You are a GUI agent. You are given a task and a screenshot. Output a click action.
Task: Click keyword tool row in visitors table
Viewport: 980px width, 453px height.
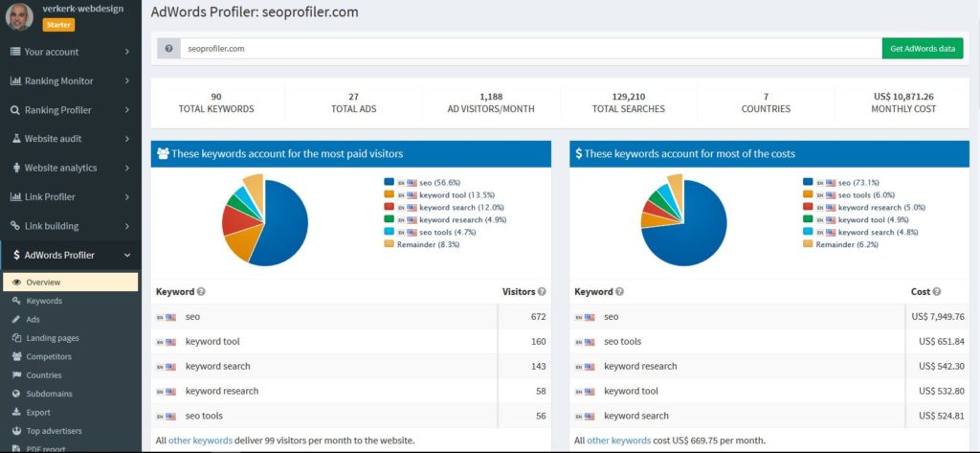pyautogui.click(x=350, y=342)
